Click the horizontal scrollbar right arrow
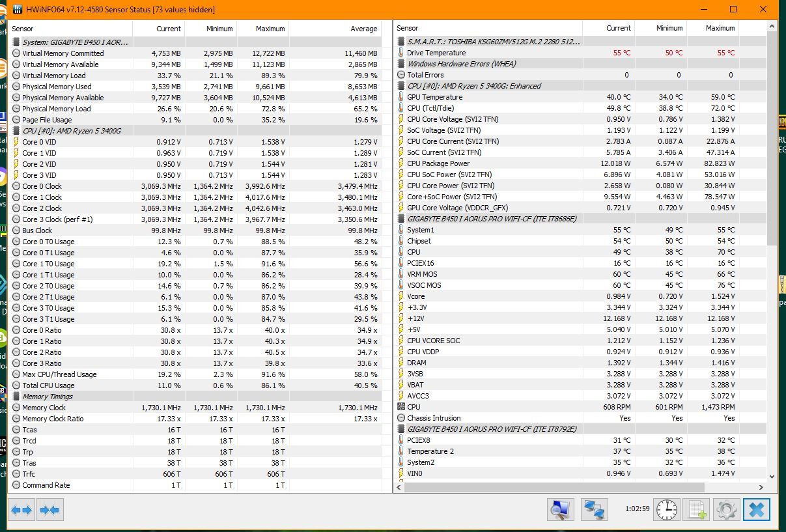 [761, 487]
